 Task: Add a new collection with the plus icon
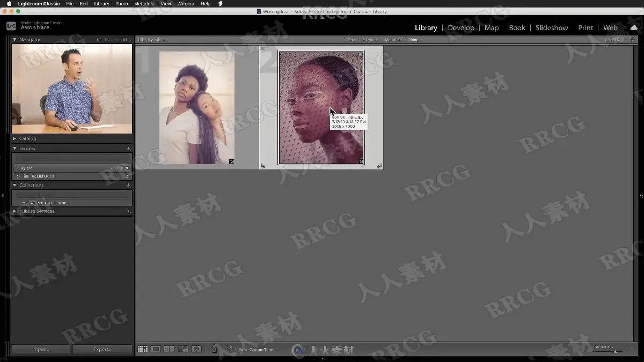(x=128, y=186)
